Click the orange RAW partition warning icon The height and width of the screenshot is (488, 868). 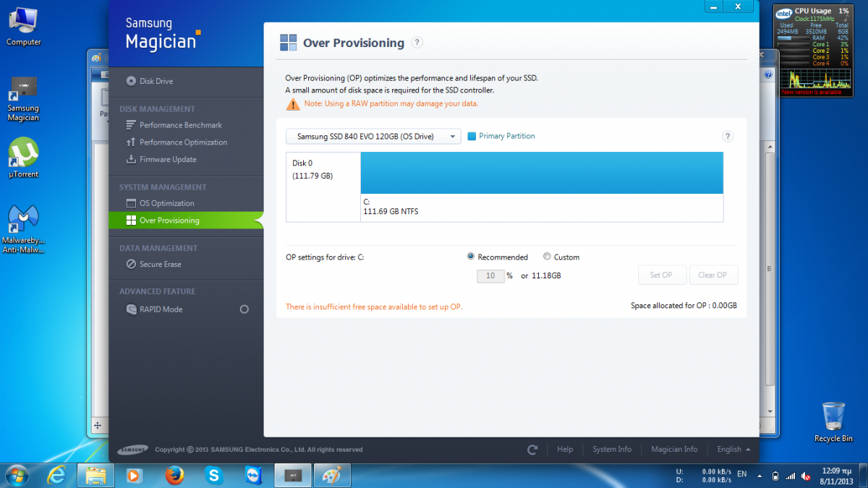click(292, 104)
